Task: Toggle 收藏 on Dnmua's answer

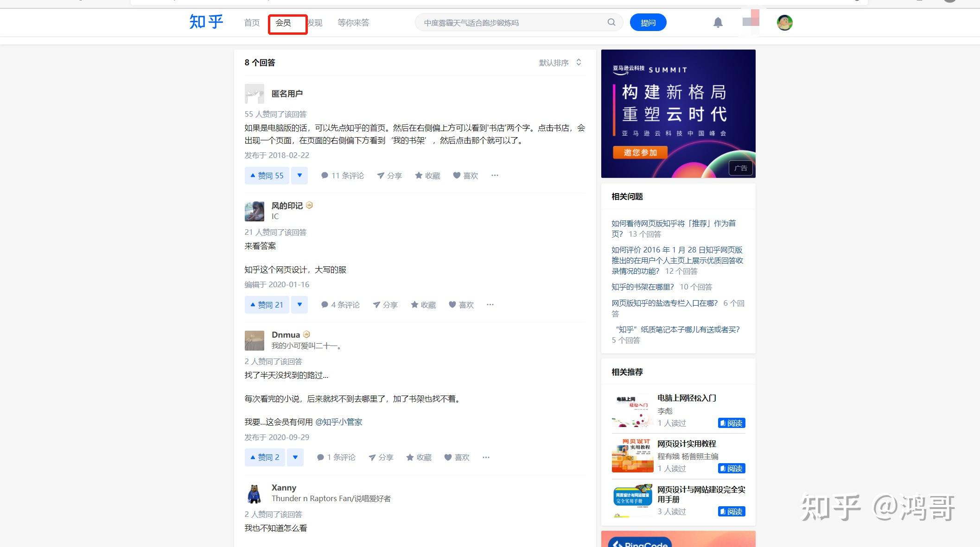Action: 418,457
